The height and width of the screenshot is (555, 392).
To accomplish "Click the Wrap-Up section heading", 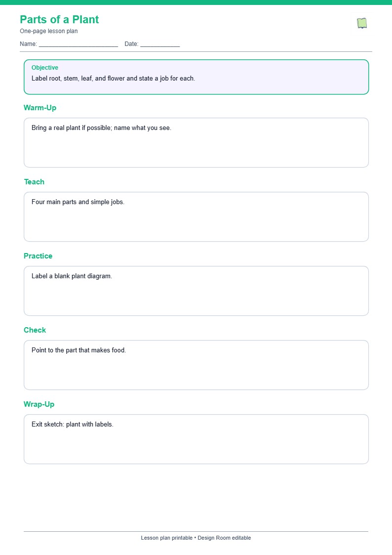I will (x=39, y=404).
